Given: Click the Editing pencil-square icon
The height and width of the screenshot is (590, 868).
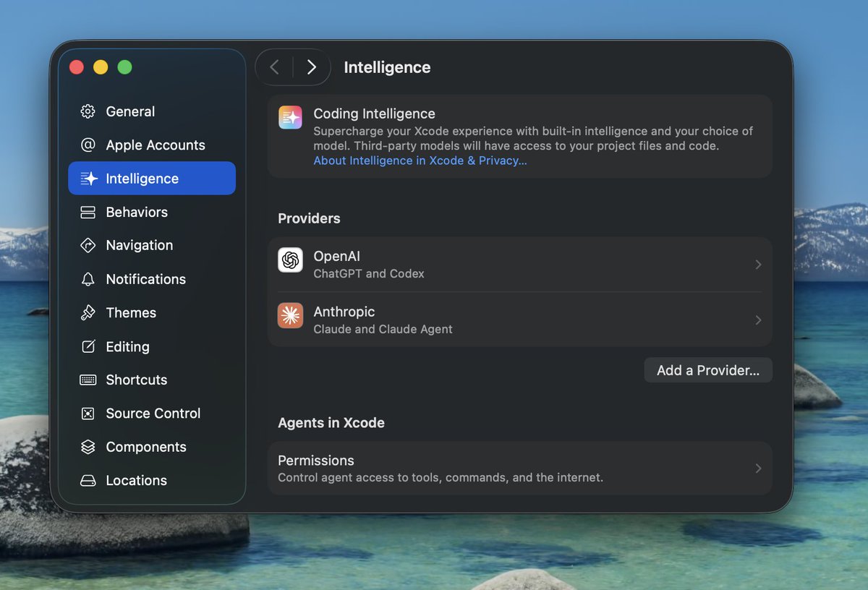Looking at the screenshot, I should pyautogui.click(x=88, y=346).
